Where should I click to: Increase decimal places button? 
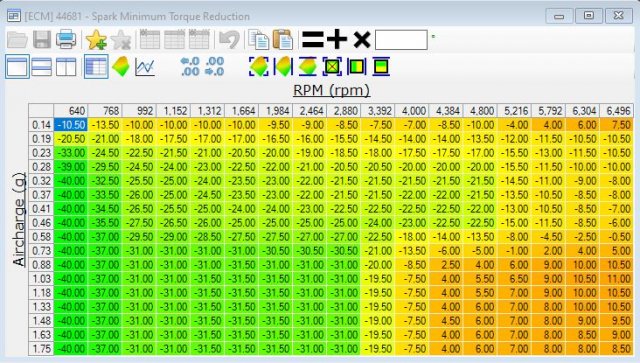[190, 67]
